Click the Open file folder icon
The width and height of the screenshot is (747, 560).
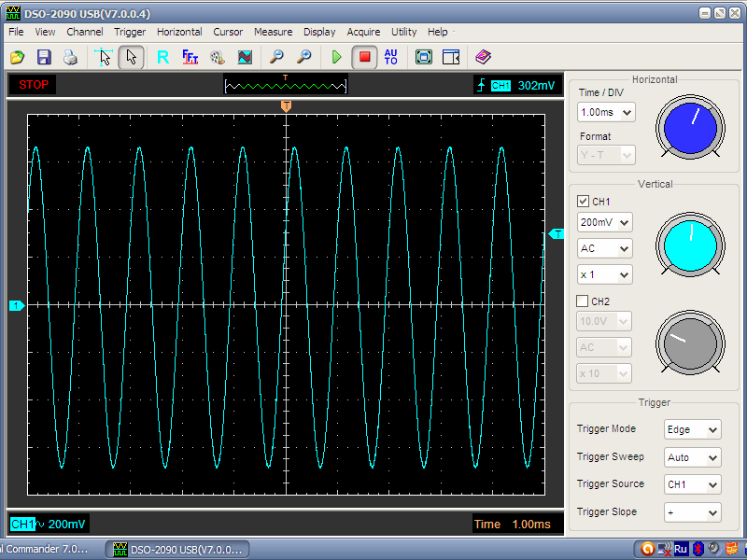click(x=18, y=57)
